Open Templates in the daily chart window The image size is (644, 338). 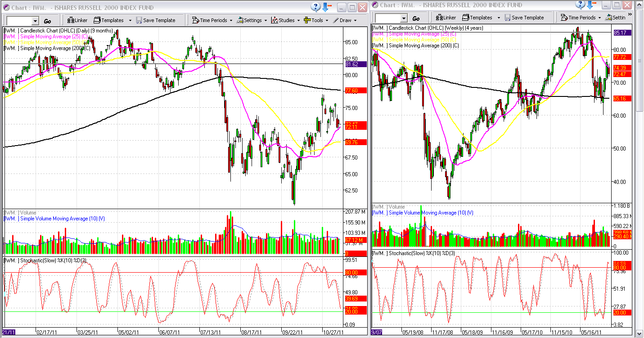click(x=108, y=20)
